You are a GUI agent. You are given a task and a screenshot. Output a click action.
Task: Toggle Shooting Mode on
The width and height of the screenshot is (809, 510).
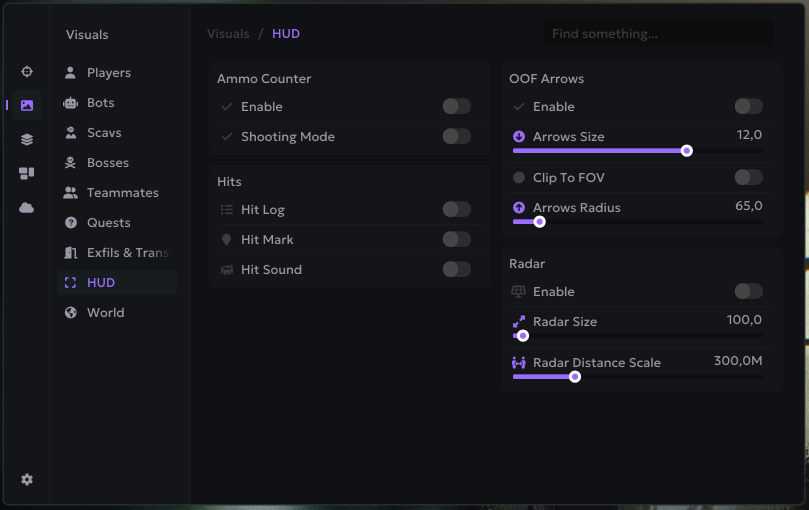point(456,137)
